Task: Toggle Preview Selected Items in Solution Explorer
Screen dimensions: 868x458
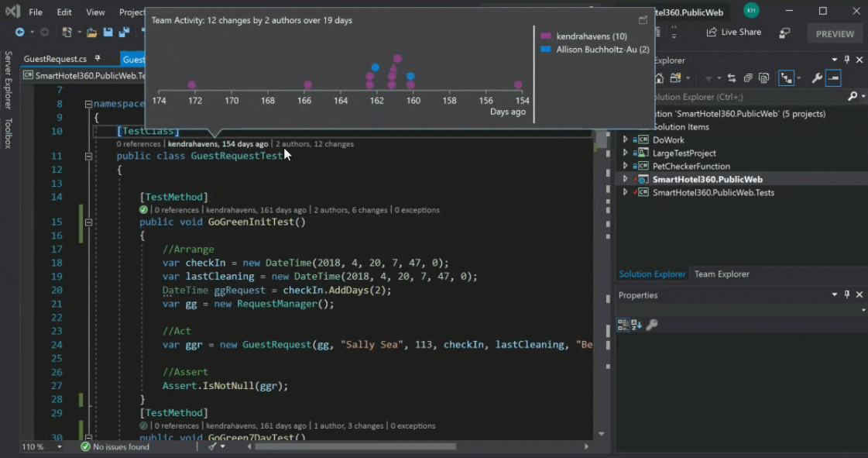Action: coord(833,78)
